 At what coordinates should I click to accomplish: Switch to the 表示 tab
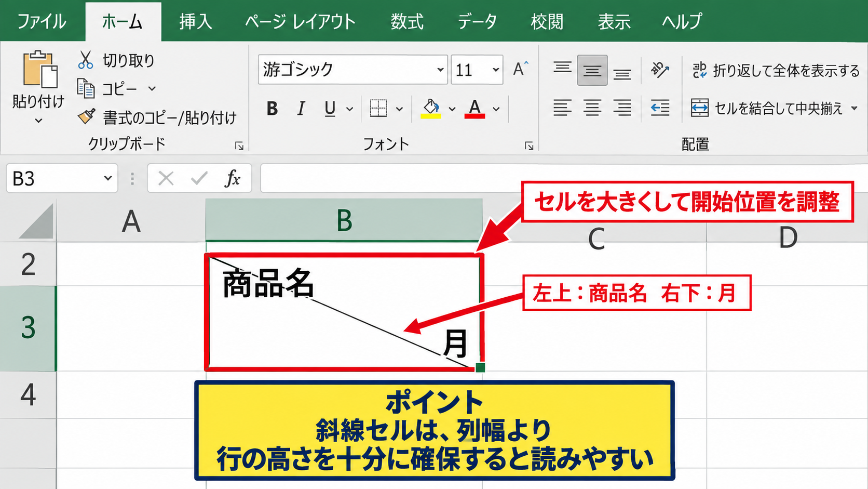pyautogui.click(x=614, y=21)
